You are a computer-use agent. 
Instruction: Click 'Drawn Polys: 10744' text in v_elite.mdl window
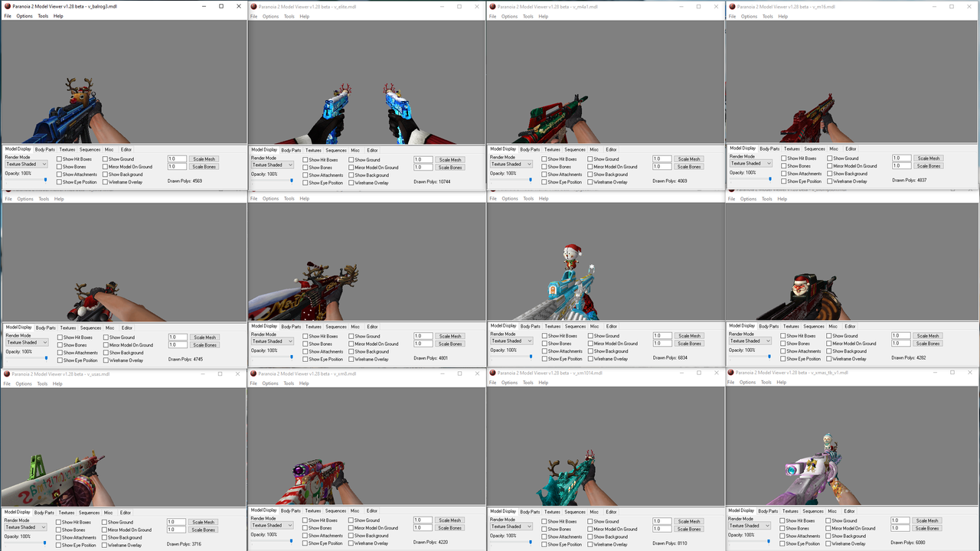433,182
